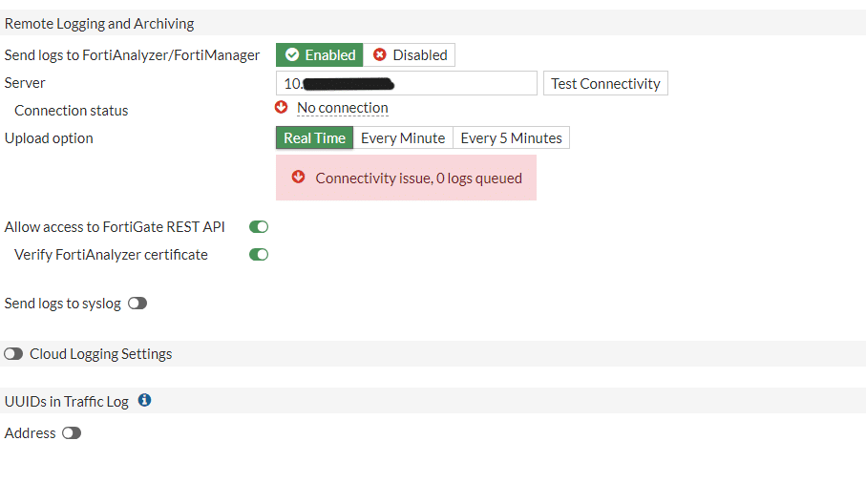Image resolution: width=866 pixels, height=504 pixels.
Task: Toggle Allow access to FortiGate REST API
Action: click(x=259, y=227)
